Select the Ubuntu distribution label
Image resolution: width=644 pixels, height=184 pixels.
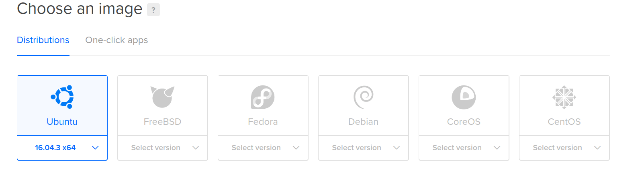62,122
